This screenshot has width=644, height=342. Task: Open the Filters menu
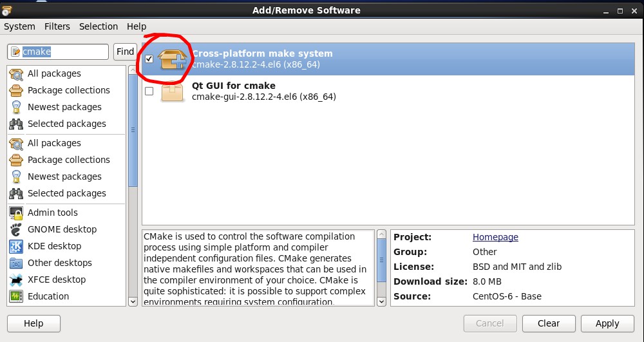coord(57,26)
